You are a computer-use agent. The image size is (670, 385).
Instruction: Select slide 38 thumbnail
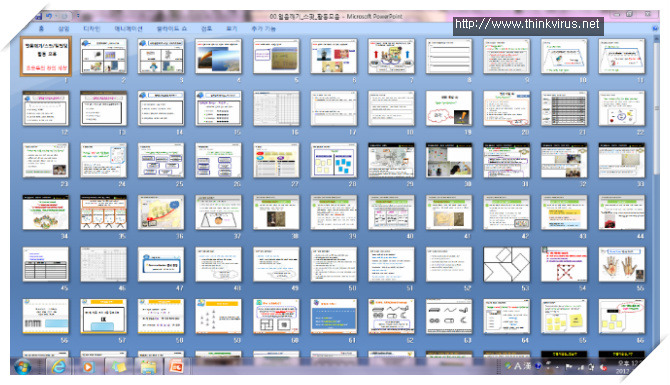[276, 212]
